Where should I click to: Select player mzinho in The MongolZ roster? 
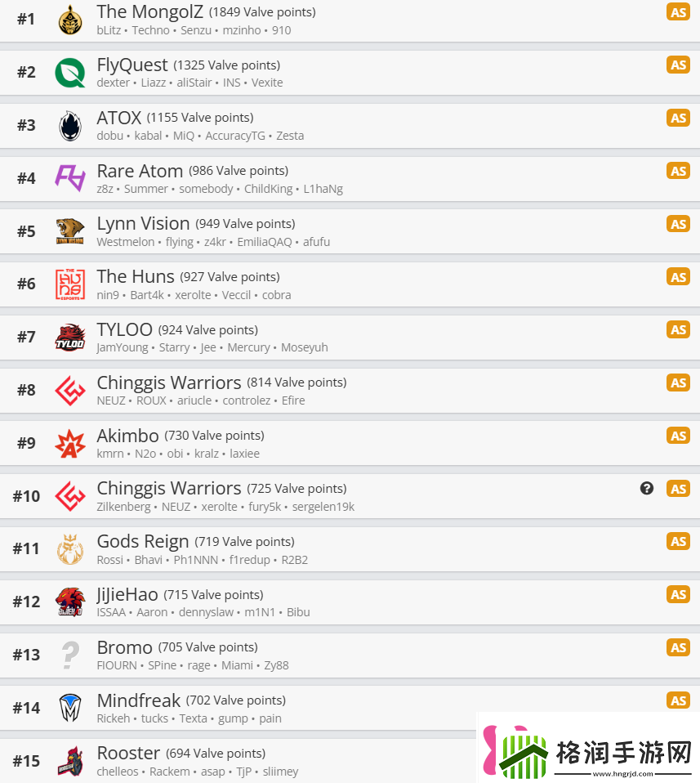point(242,30)
